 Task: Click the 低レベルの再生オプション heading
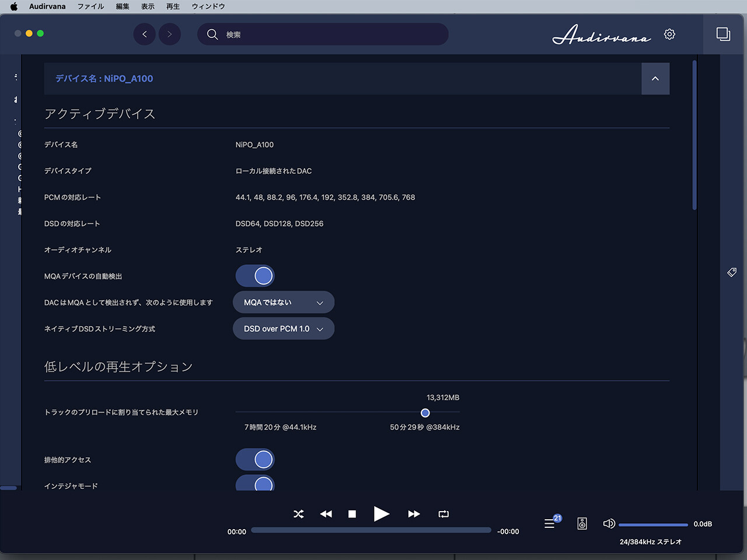[x=118, y=366]
